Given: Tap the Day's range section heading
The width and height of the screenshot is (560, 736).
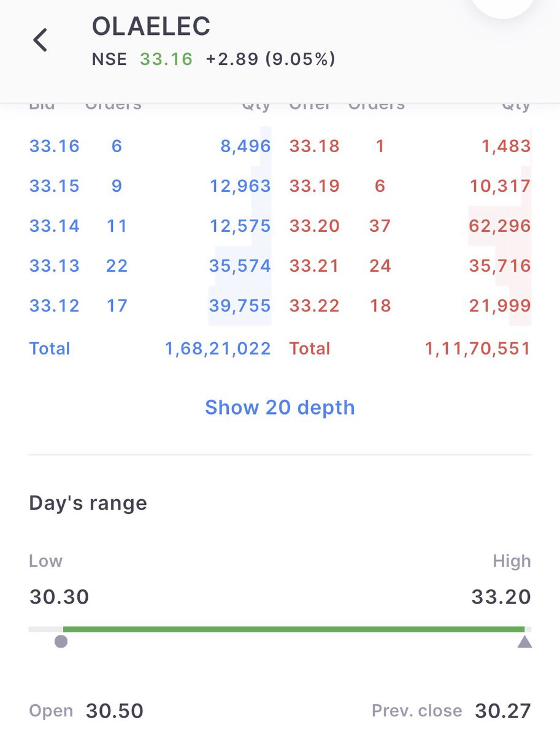Looking at the screenshot, I should click(x=87, y=503).
